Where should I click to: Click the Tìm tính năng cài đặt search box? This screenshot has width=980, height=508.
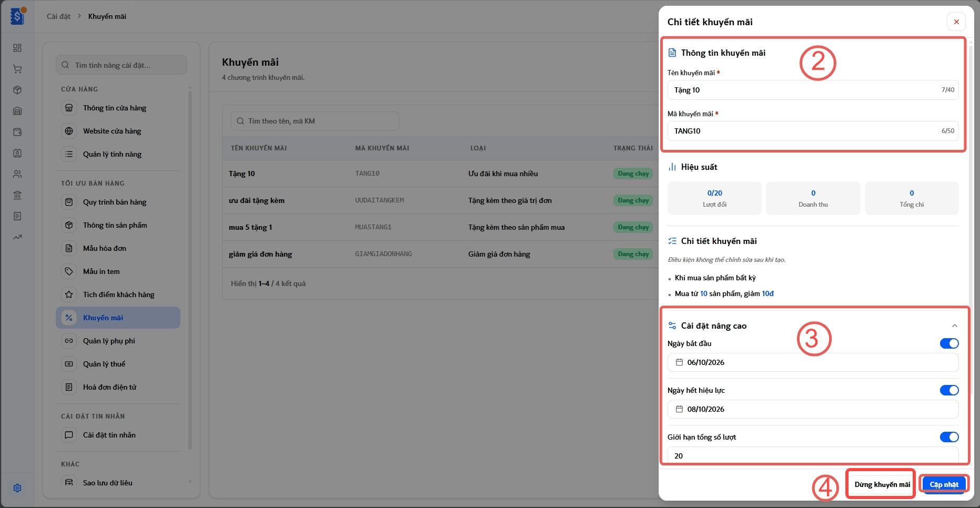(x=122, y=65)
